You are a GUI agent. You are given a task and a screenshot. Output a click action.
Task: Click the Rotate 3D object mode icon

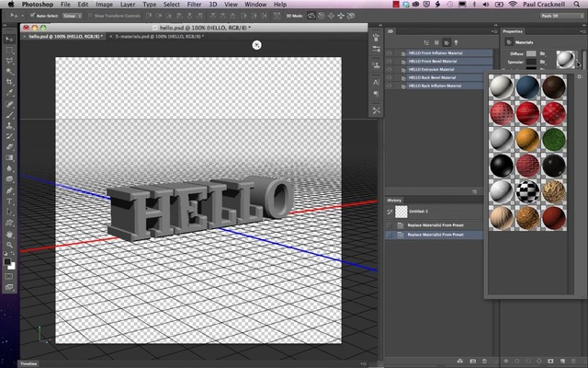[x=311, y=16]
